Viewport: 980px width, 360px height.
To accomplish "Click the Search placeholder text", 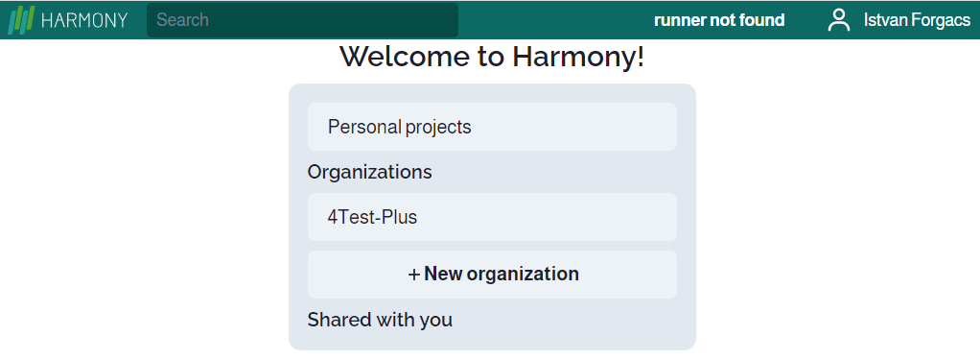I will (182, 20).
